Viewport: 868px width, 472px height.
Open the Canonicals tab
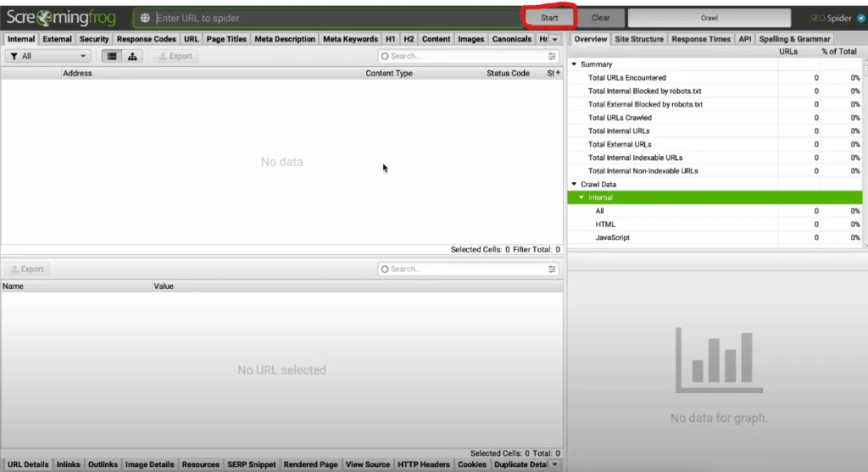511,39
